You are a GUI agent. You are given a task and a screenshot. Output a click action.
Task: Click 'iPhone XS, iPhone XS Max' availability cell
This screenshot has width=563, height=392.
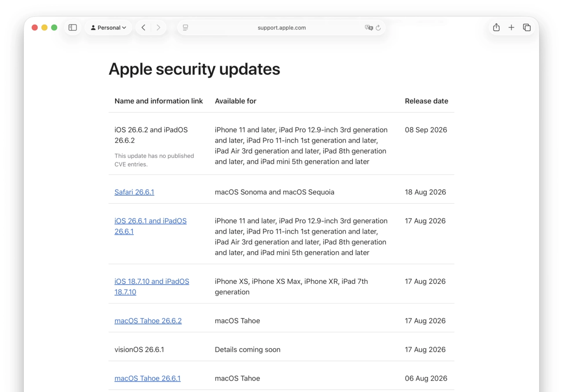click(x=291, y=286)
